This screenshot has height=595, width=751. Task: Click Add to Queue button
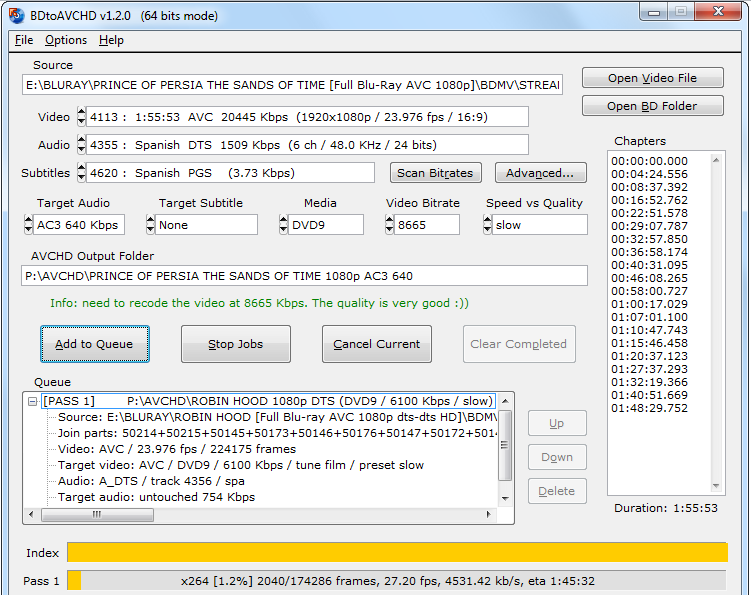click(x=94, y=344)
